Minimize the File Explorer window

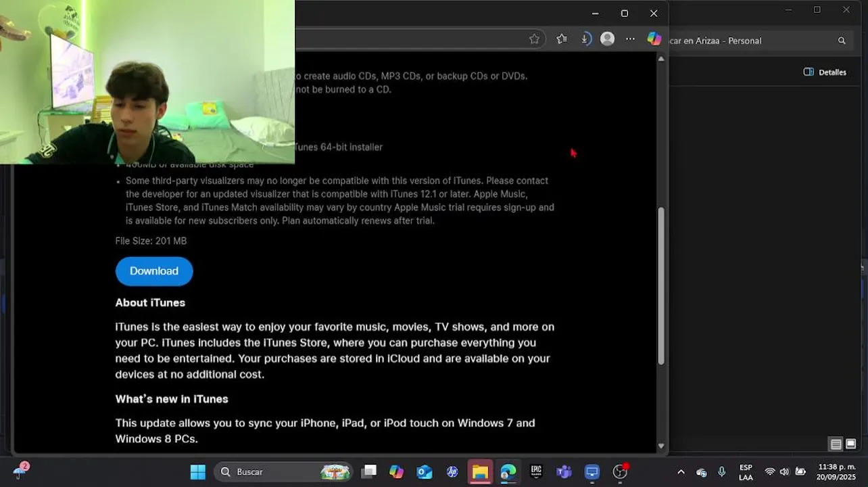(x=788, y=9)
